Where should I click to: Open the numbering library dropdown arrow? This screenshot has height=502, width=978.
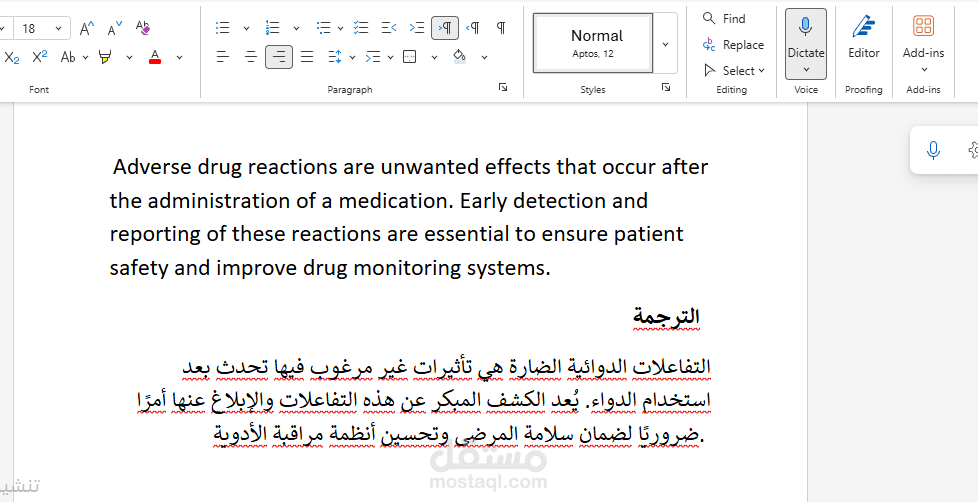click(296, 28)
